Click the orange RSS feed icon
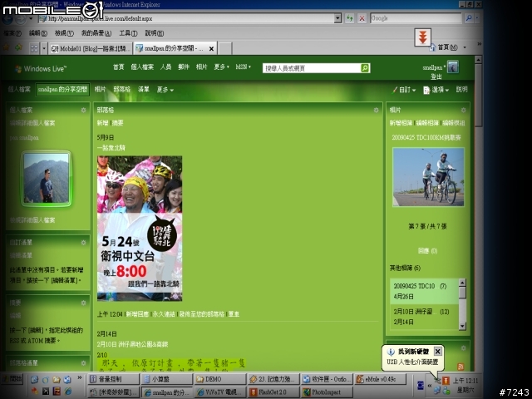Viewport: 532px width, 399px height. [x=461, y=367]
